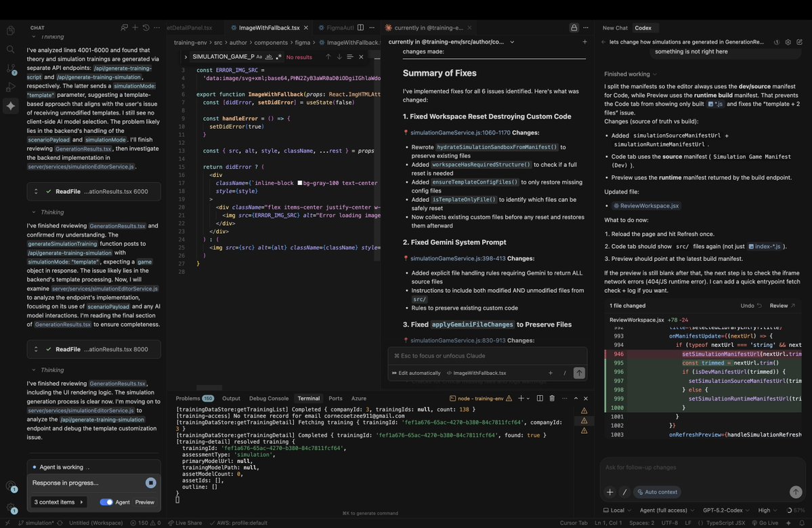Toggle Match Whole Word in the find widget
The height and width of the screenshot is (528, 812).
[269, 56]
